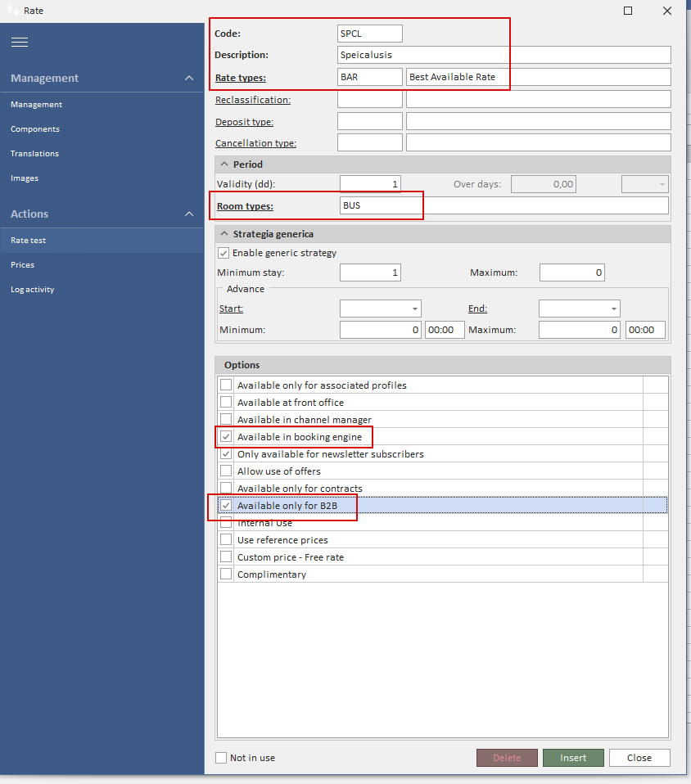Focus the Minimum stay field
Screen dimensions: 691x784
370,273
